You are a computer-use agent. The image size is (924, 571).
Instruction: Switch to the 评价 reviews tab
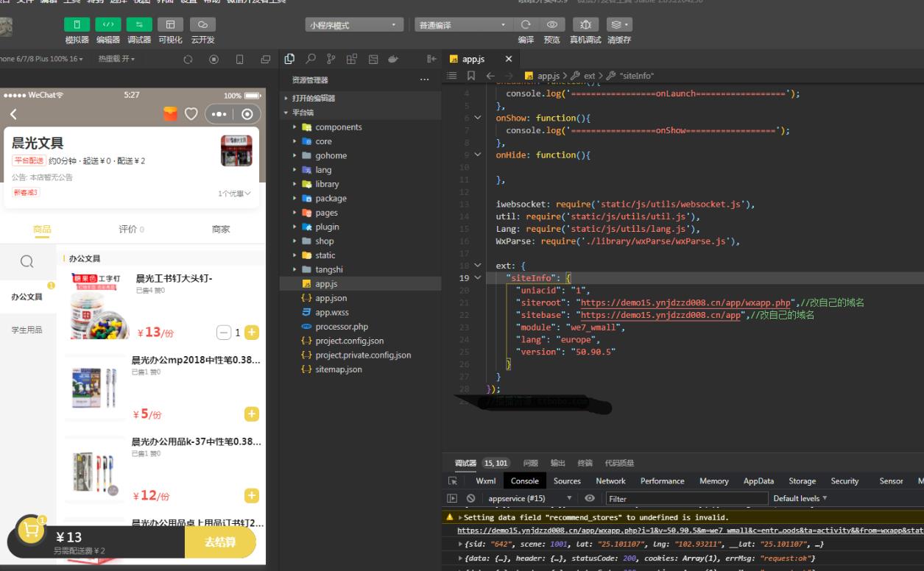pyautogui.click(x=131, y=230)
